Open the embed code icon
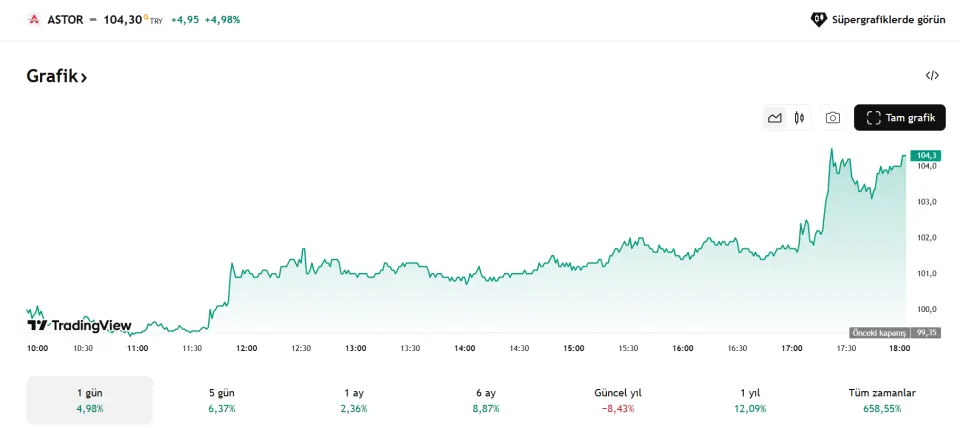Viewport: 960px width, 428px height. click(x=932, y=75)
